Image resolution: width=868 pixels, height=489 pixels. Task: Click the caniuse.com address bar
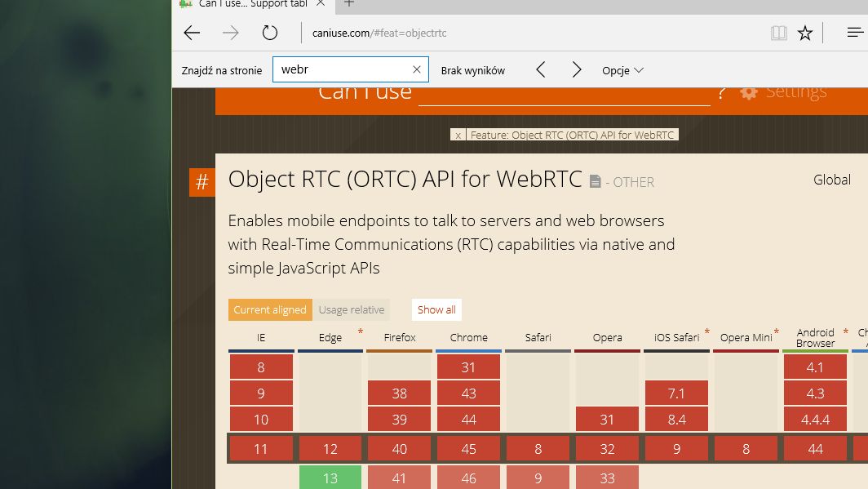[379, 33]
